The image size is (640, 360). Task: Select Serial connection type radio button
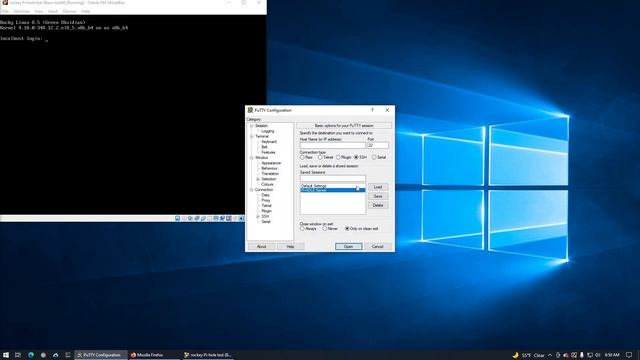point(379,157)
